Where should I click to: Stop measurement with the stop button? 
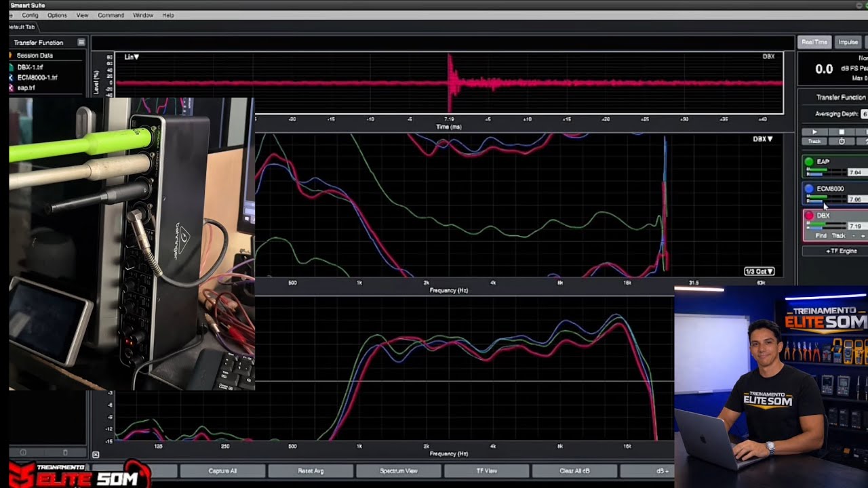pos(842,132)
